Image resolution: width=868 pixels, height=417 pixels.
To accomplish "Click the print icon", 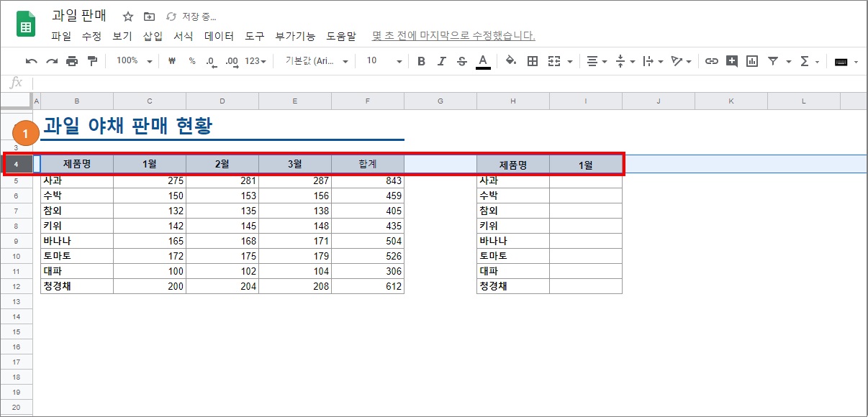I will [x=72, y=62].
